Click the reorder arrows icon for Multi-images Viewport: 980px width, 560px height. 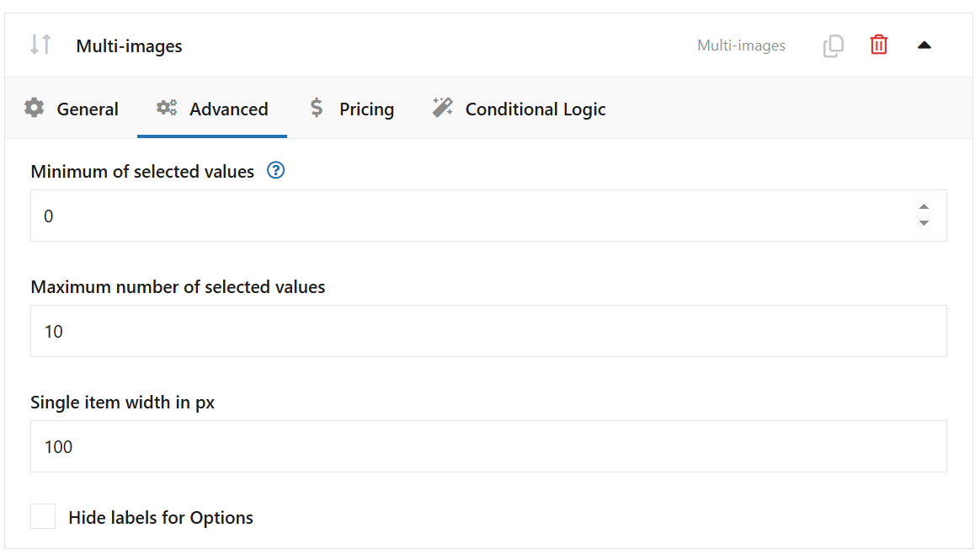click(39, 45)
